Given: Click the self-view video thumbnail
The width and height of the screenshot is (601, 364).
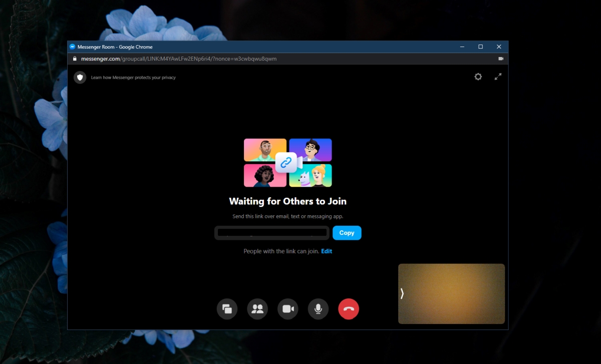Looking at the screenshot, I should (x=451, y=294).
